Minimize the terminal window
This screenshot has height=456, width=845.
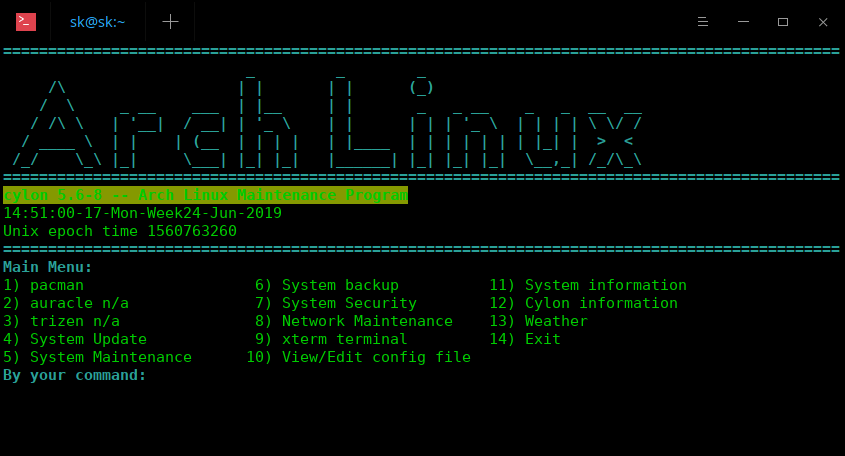[743, 22]
